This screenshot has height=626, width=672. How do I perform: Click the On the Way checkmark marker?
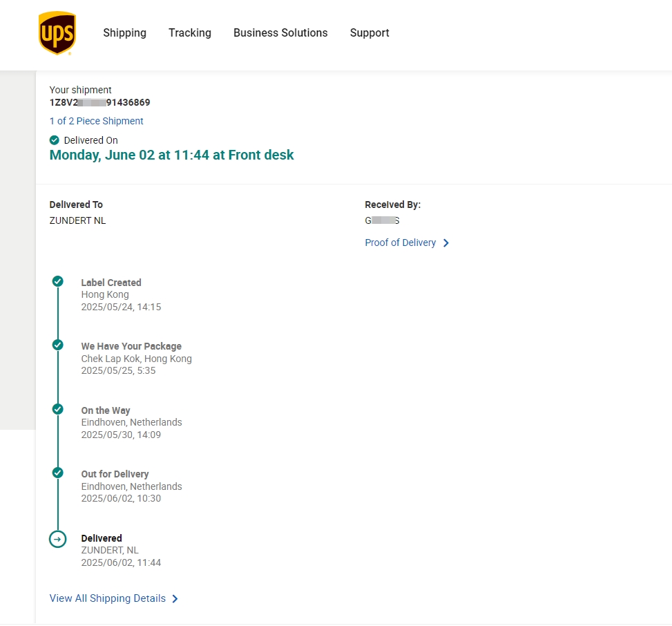[x=58, y=409]
